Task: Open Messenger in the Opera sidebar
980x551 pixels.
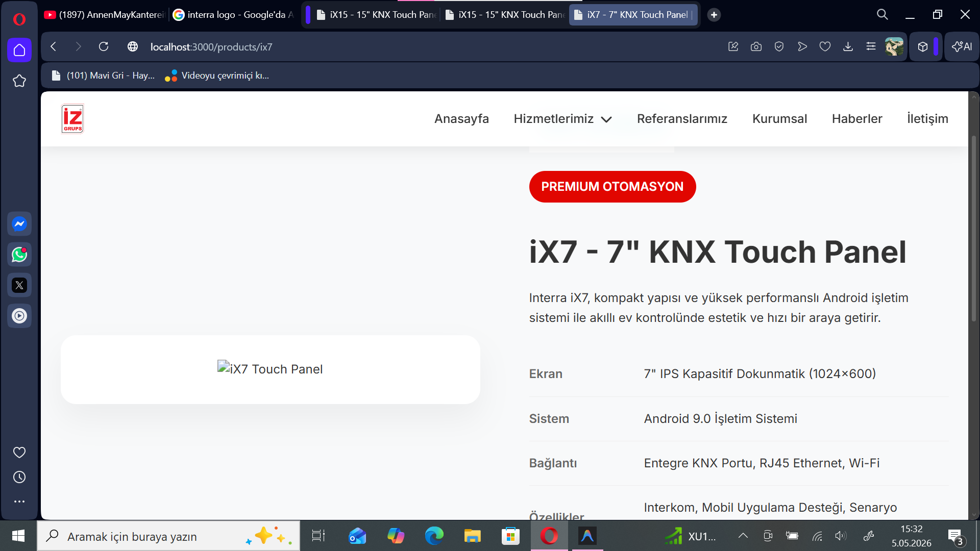Action: (x=19, y=224)
